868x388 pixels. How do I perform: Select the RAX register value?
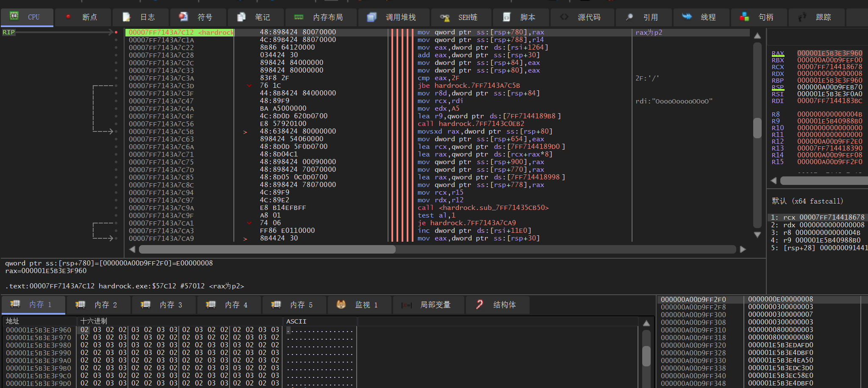click(829, 53)
